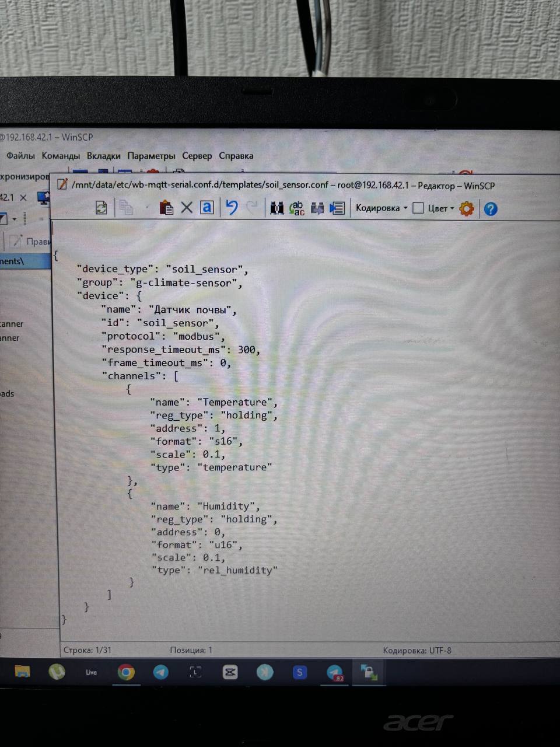Undo the last edit with the blue arrow
560x747 pixels.
(232, 208)
